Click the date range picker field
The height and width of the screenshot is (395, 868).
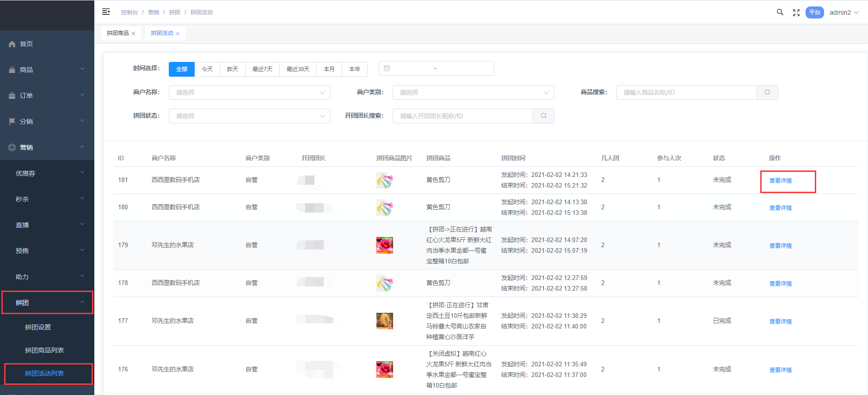tap(436, 69)
